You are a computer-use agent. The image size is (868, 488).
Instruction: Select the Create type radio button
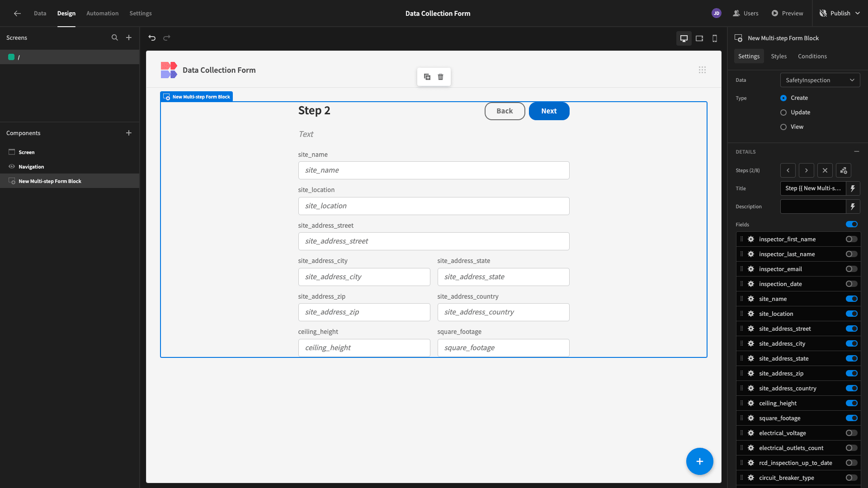click(x=783, y=98)
